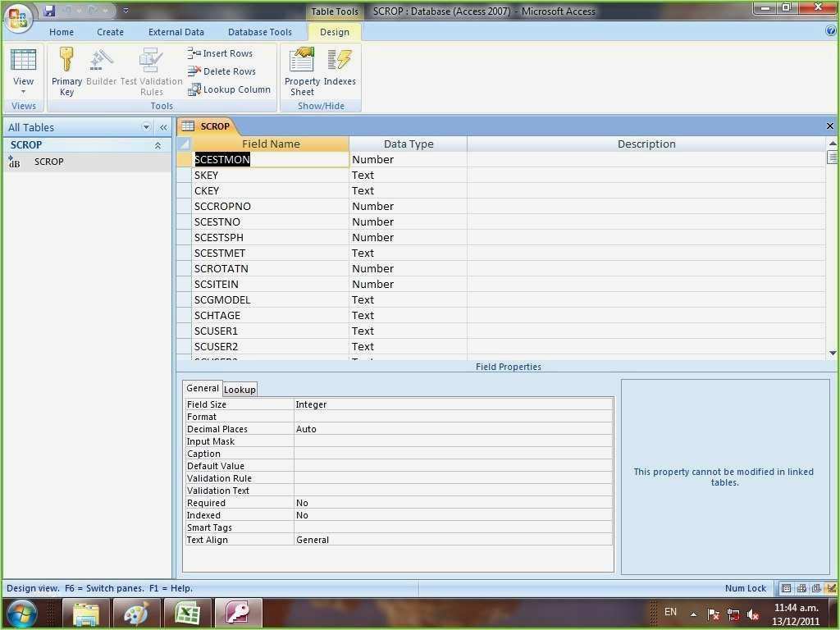Open the External Data ribbon tab
This screenshot has width=840, height=630.
click(176, 32)
